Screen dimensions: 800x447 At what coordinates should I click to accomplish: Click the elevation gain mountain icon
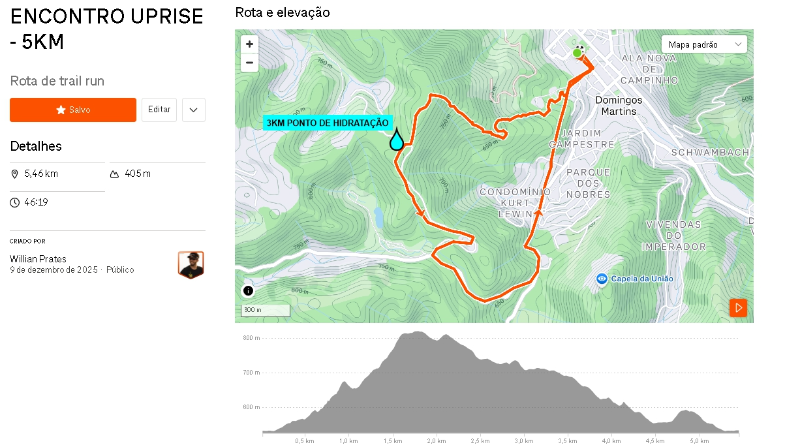[x=114, y=174]
